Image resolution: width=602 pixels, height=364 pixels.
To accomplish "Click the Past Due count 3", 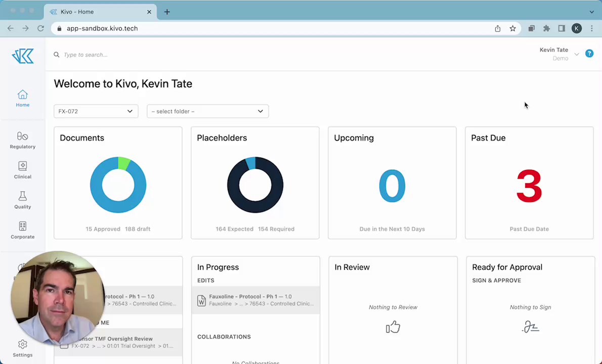I will pyautogui.click(x=529, y=186).
